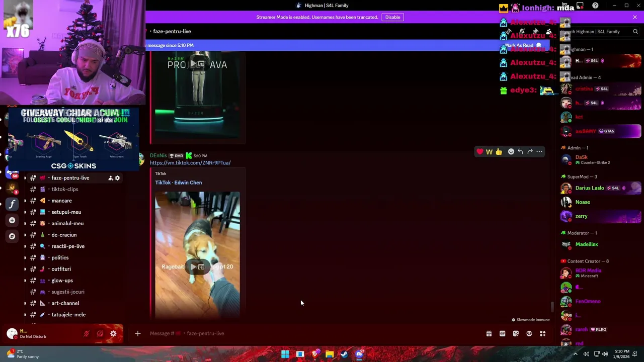The width and height of the screenshot is (644, 362).
Task: Open TikTok - Edwin Chen embed title
Action: [179, 183]
